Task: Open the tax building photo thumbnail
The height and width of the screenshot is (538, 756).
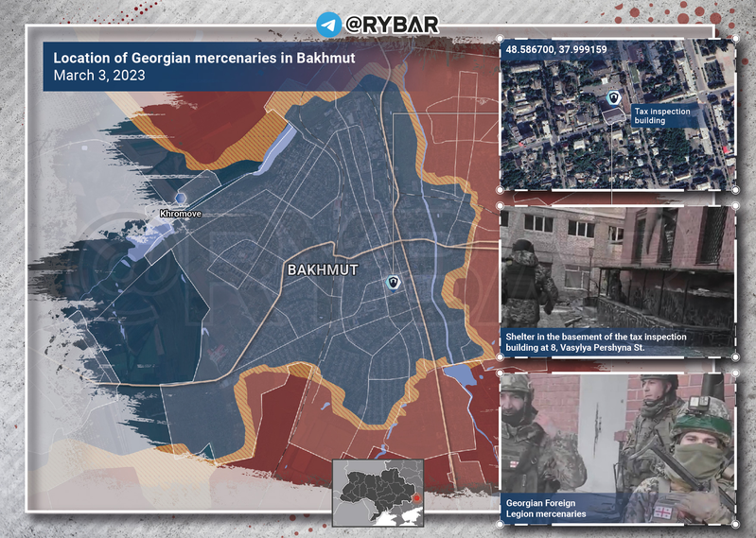Action: (x=617, y=281)
